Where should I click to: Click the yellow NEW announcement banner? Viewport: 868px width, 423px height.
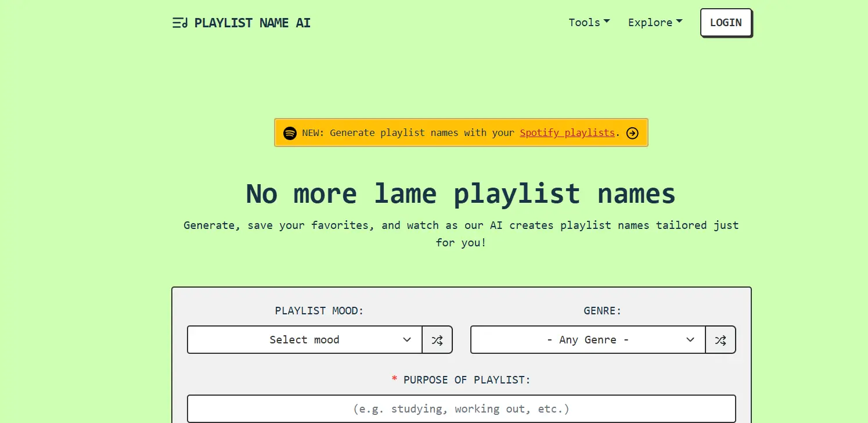(x=461, y=132)
